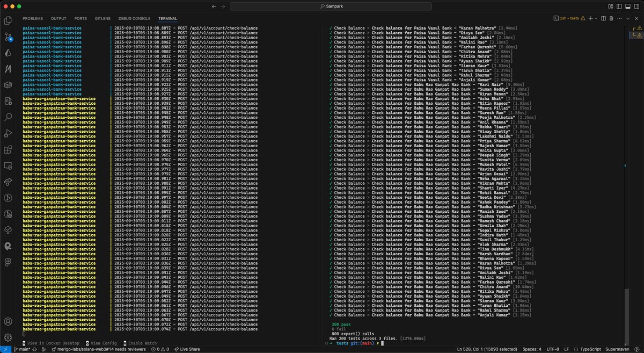The width and height of the screenshot is (644, 353).
Task: Click the "400 expect() calls" line
Action: point(353,334)
